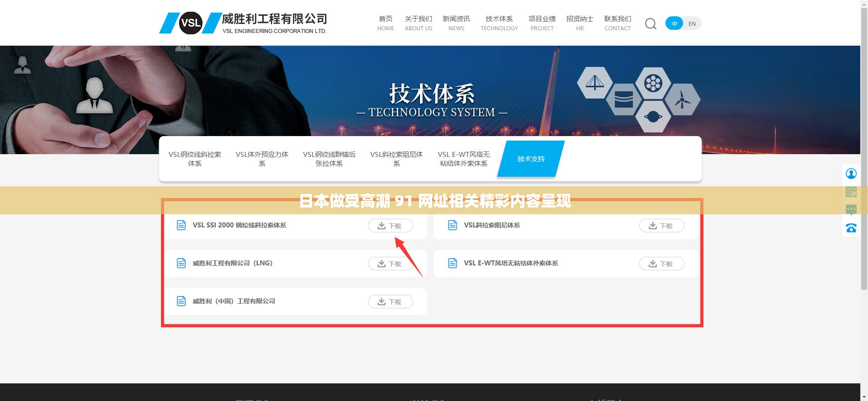Open VSL钢绞线斜拉索体系 tab
The width and height of the screenshot is (868, 401).
point(195,159)
